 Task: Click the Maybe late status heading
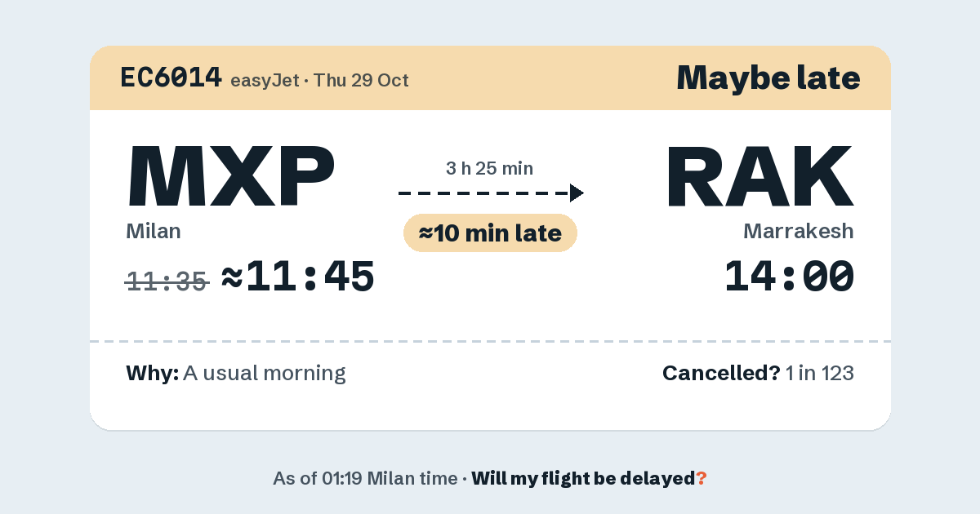tap(768, 78)
